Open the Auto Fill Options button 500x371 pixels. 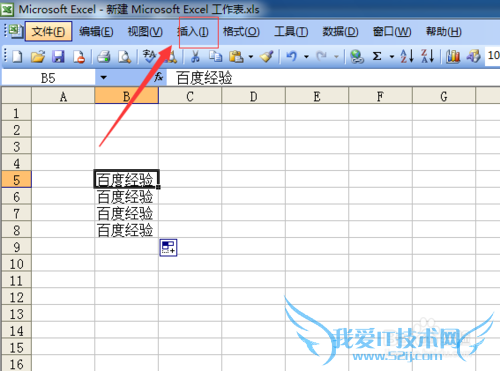coord(168,248)
